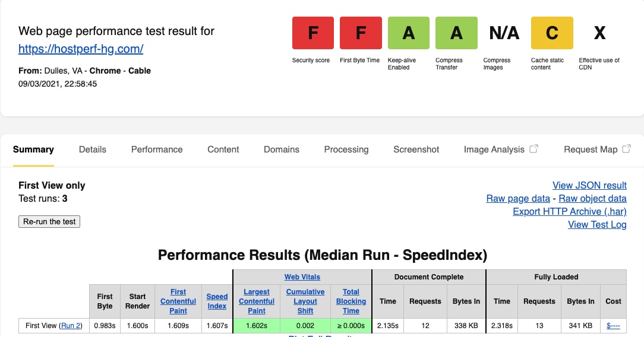Image resolution: width=644 pixels, height=337 pixels.
Task: Open the https://hostperf-hg.com/ link
Action: click(x=81, y=49)
